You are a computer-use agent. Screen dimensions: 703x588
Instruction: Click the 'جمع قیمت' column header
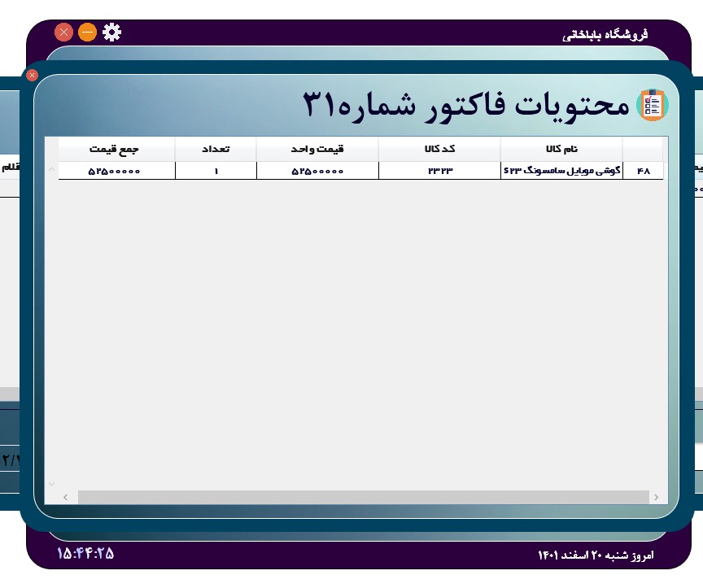(x=115, y=149)
